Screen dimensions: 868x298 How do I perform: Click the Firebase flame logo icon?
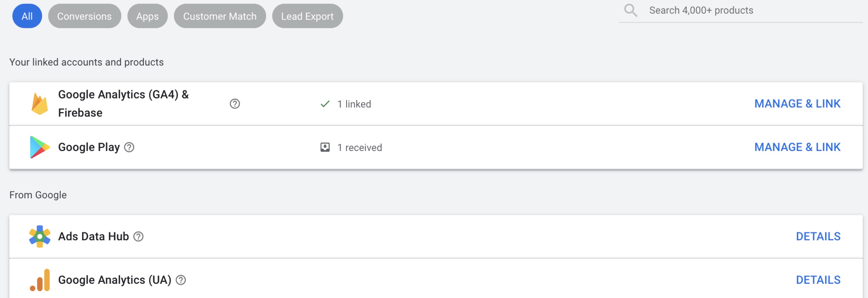click(x=40, y=104)
